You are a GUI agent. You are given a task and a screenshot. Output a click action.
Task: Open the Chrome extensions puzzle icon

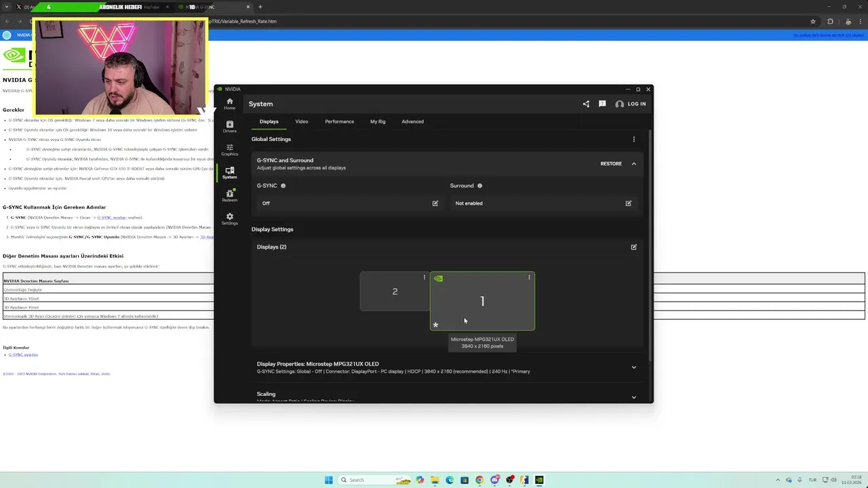831,21
